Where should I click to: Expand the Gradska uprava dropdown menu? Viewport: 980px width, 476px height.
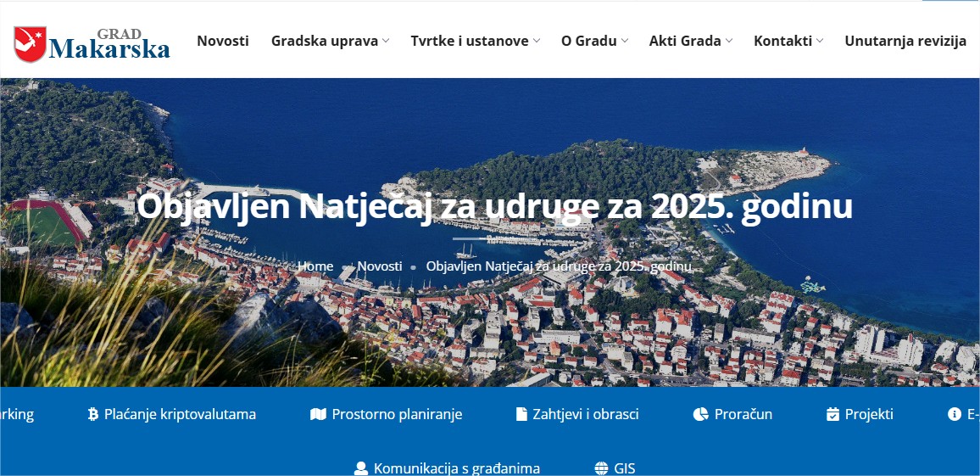(x=330, y=42)
